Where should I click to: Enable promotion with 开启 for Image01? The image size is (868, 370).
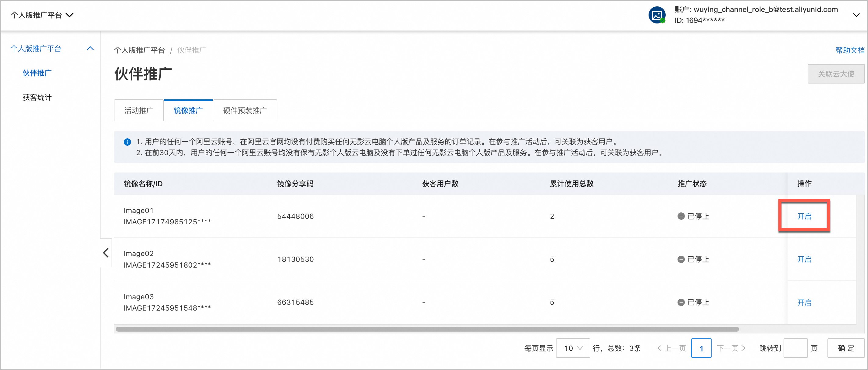pos(805,216)
